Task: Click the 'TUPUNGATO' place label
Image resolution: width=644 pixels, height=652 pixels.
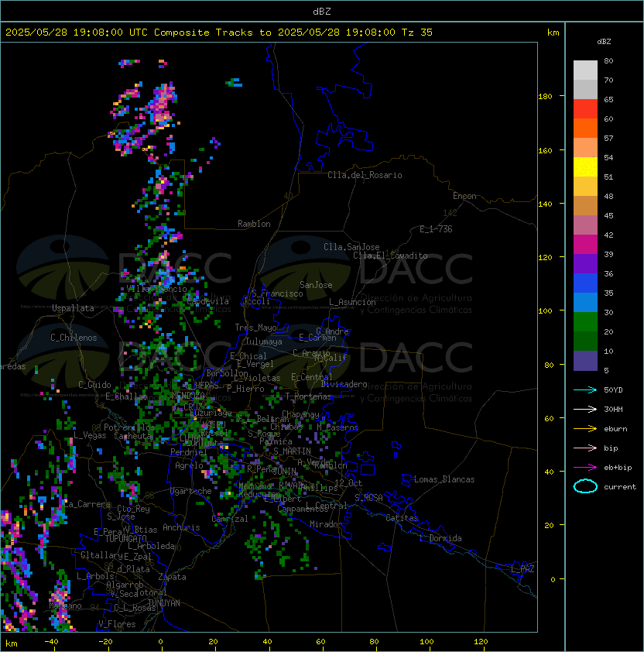Action: [x=126, y=539]
